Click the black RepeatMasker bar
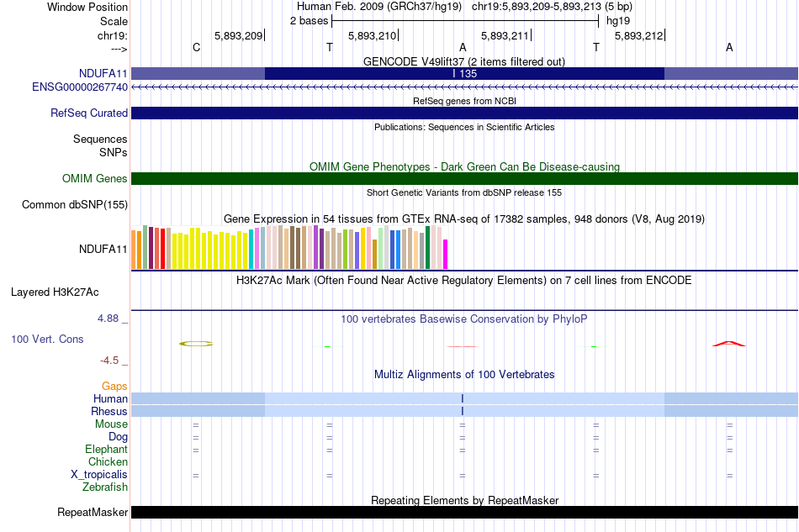The width and height of the screenshot is (799, 532). (x=465, y=512)
